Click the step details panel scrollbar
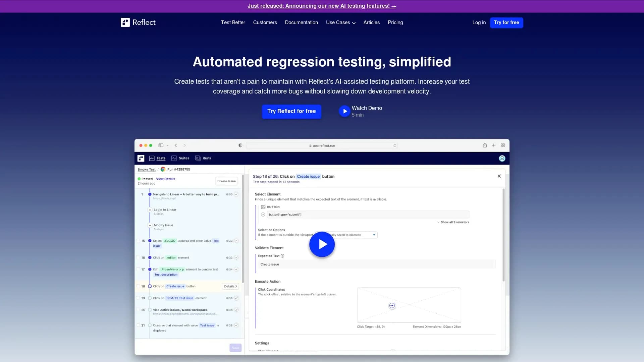 coord(503,235)
